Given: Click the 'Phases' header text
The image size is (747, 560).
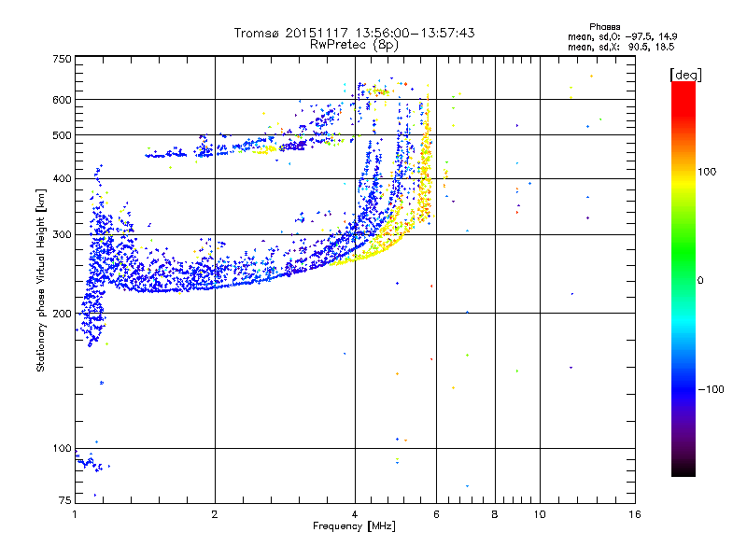Looking at the screenshot, I should [604, 27].
